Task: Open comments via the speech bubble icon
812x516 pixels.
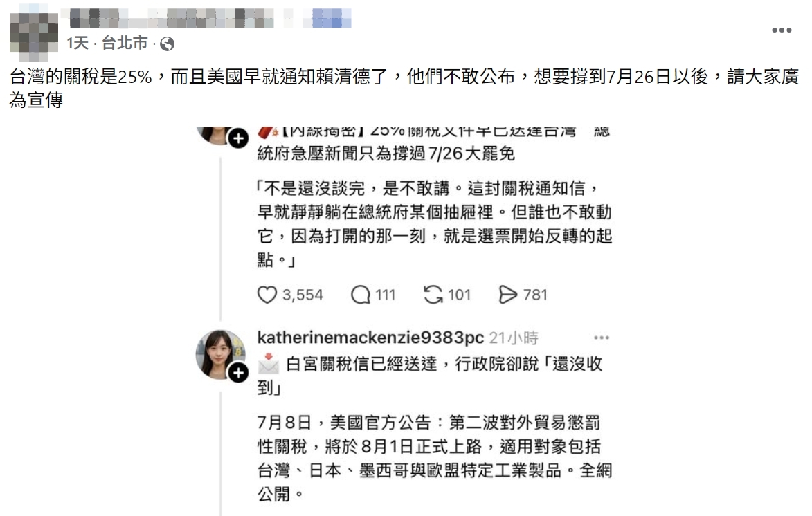Action: pyautogui.click(x=361, y=295)
